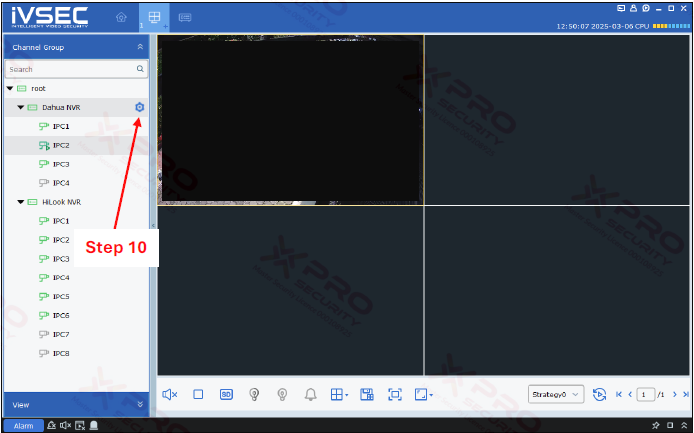Click the alarm light beacon icon
The height and width of the screenshot is (433, 694).
click(x=94, y=425)
